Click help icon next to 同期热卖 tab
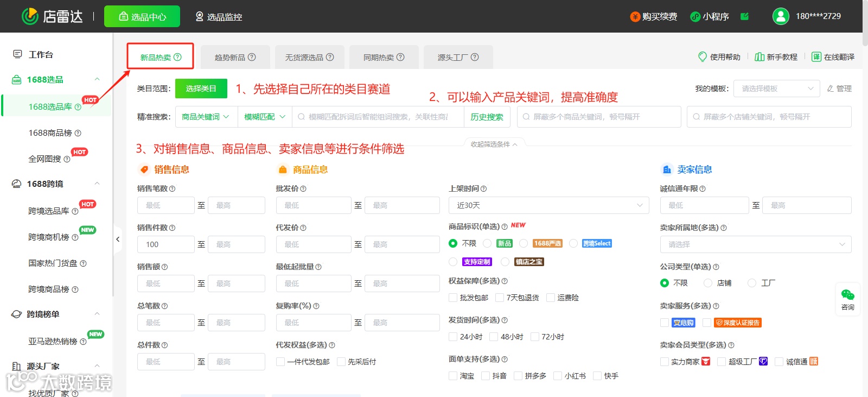 400,57
